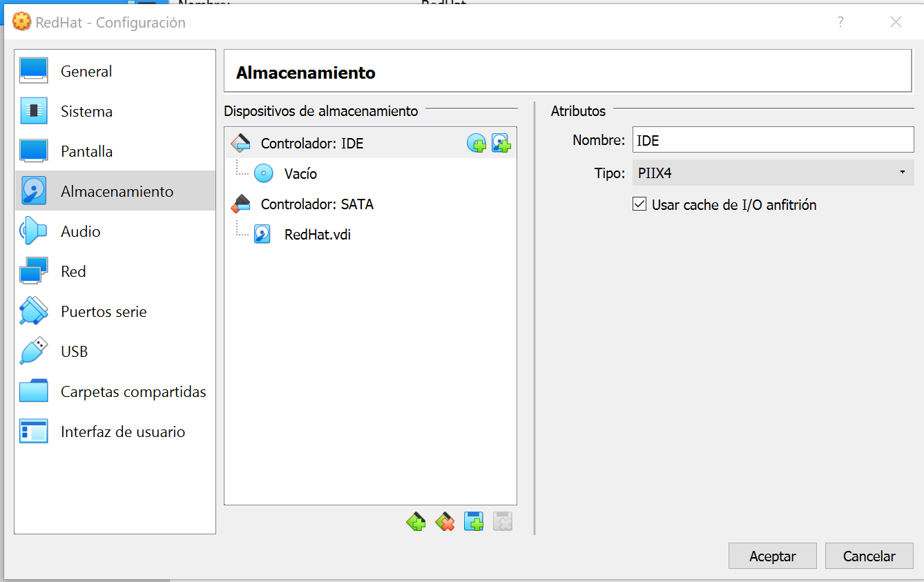Click the help question mark button
Screen dimensions: 924x582
[840, 22]
